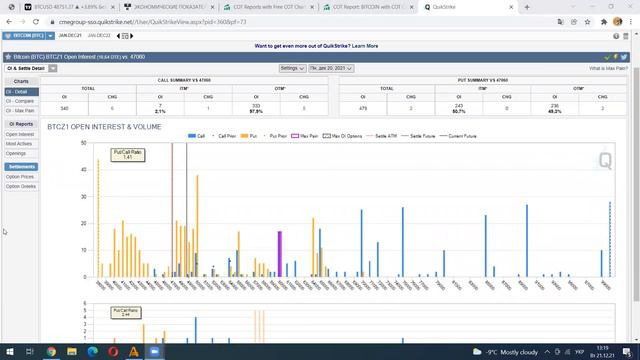Toggle the Settle ATM legend entry
Image resolution: width=640 pixels, height=360 pixels.
(x=382, y=136)
